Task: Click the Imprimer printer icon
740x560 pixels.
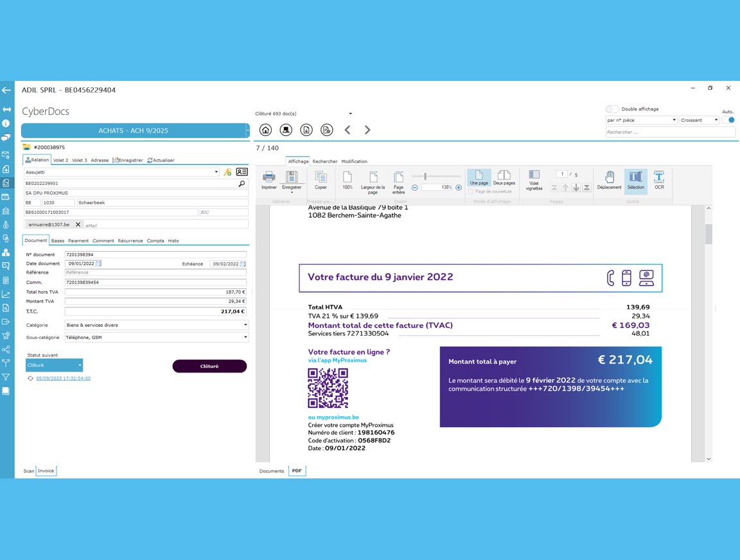Action: pos(269,180)
